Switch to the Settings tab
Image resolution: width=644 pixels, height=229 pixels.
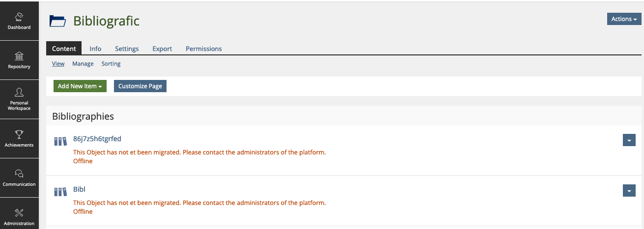[127, 49]
